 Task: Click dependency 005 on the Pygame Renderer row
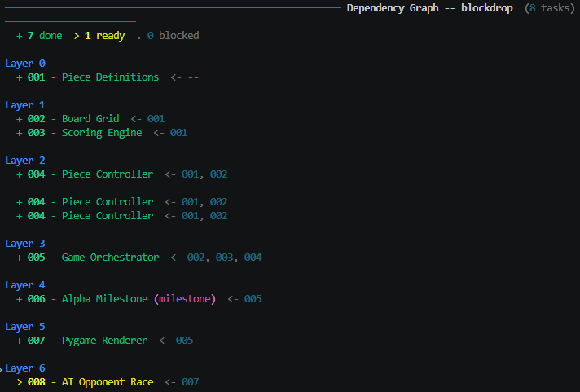click(x=185, y=341)
